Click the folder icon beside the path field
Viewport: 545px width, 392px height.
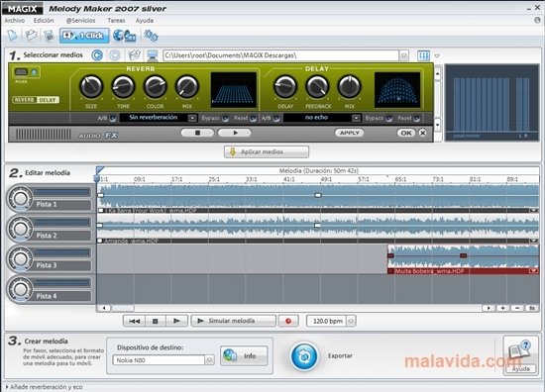[134, 55]
